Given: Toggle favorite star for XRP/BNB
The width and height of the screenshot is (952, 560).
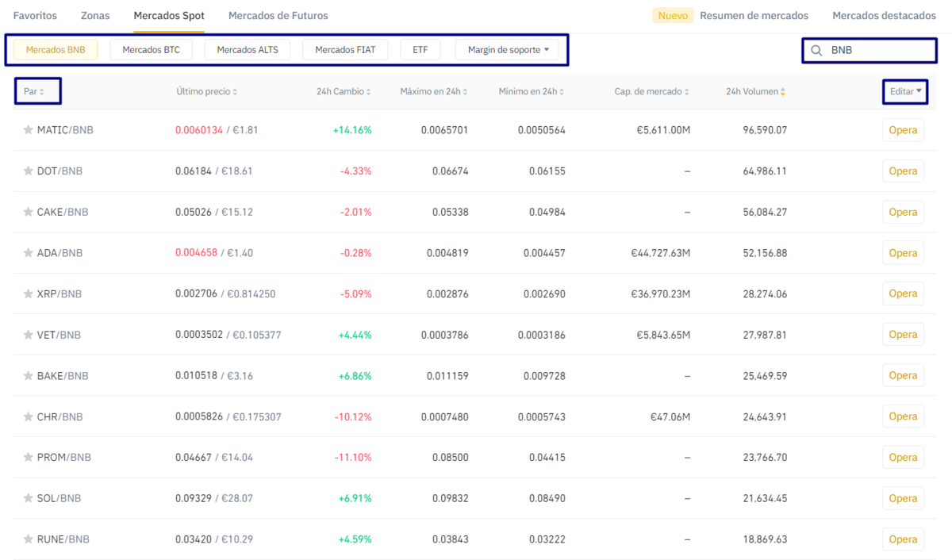Looking at the screenshot, I should [x=28, y=294].
